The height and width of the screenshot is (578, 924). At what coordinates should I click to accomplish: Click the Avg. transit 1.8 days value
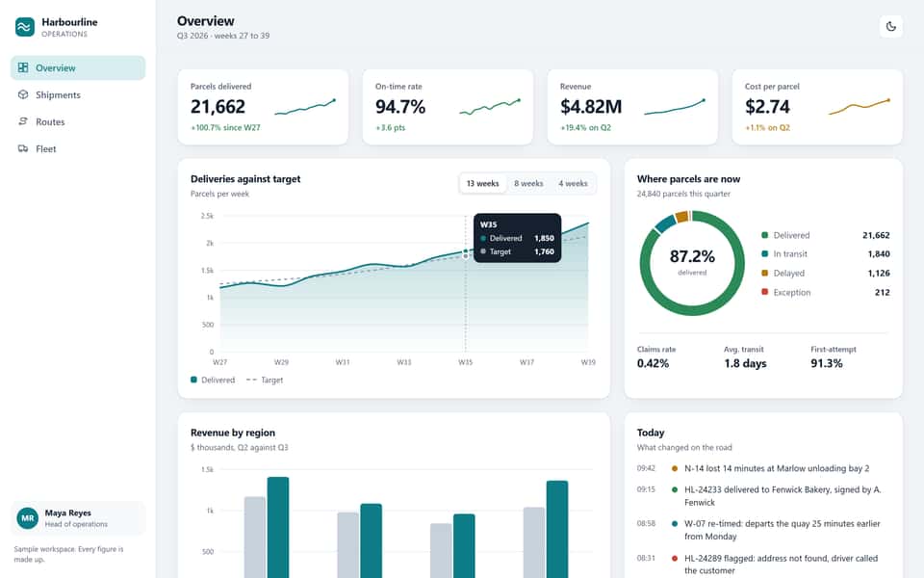tap(745, 363)
